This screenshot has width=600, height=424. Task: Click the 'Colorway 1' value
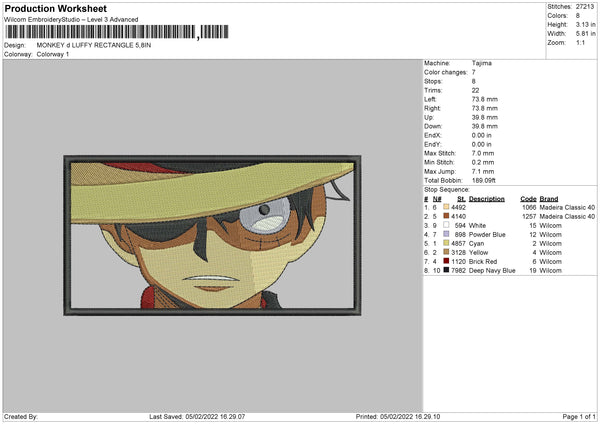53,54
